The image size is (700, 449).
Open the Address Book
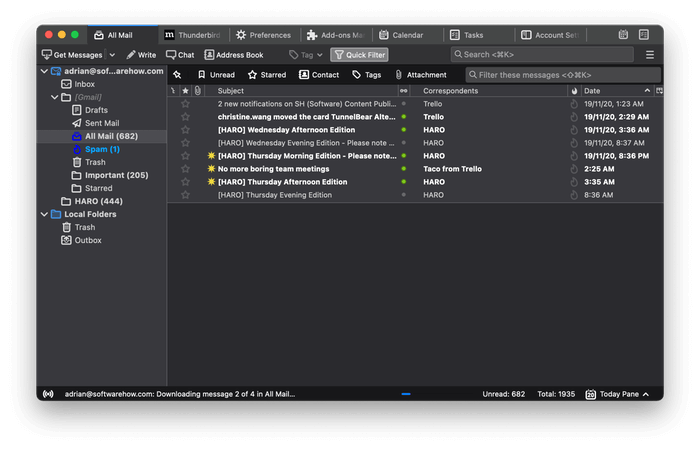pos(234,54)
